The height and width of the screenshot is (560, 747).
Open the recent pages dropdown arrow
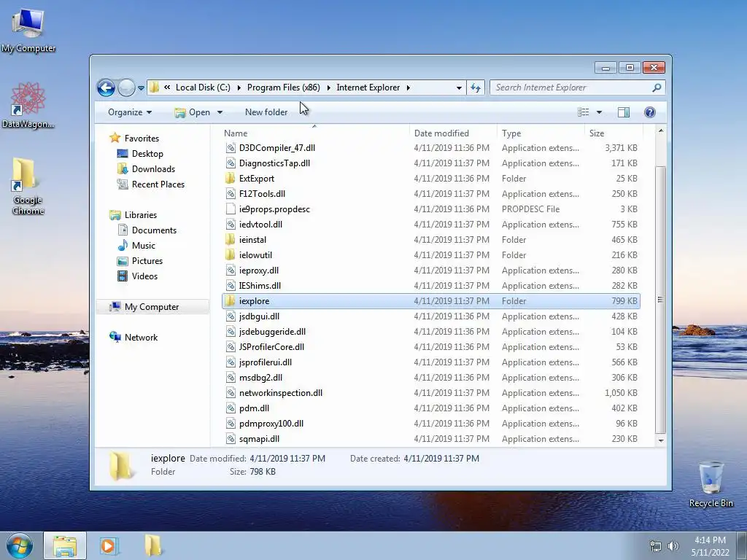(141, 88)
